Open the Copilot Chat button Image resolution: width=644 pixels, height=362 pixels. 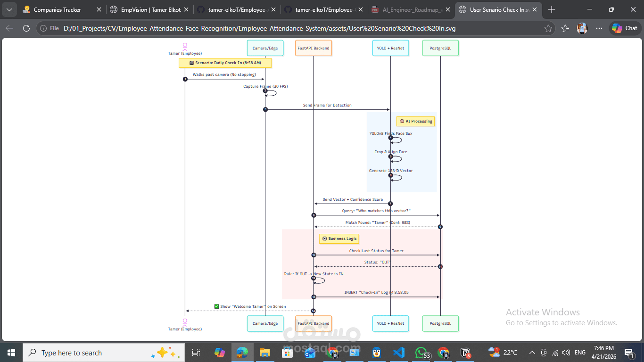625,28
